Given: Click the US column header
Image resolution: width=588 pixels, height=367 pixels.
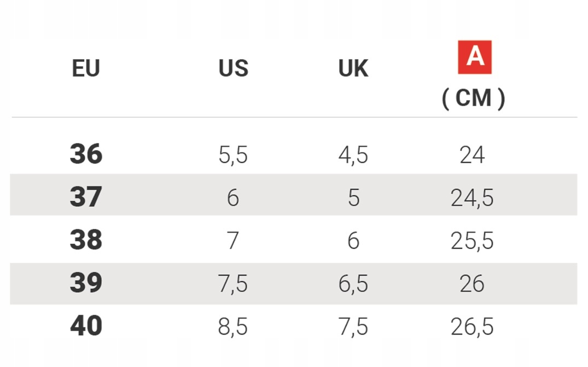Looking at the screenshot, I should 234,69.
